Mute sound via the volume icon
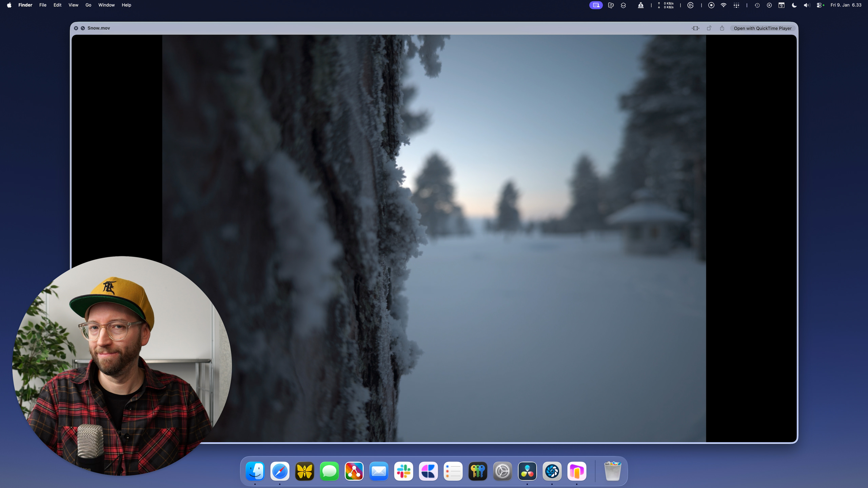 pos(807,5)
